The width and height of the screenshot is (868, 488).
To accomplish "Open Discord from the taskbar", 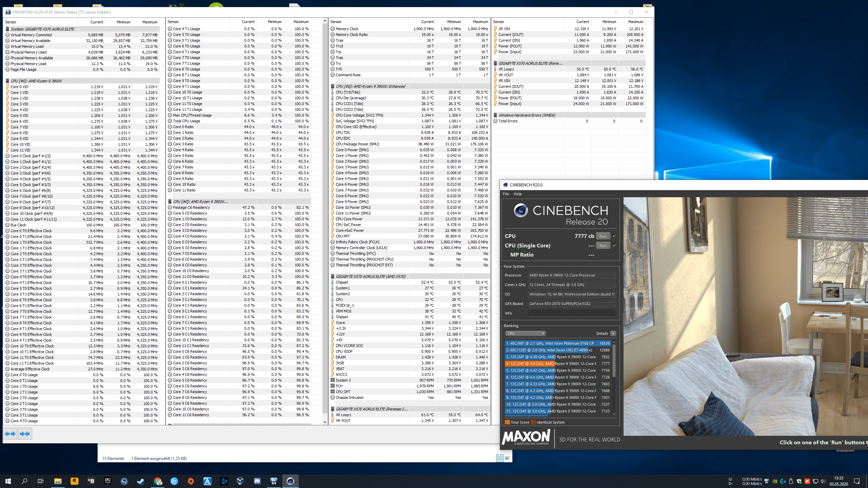I will 257,481.
